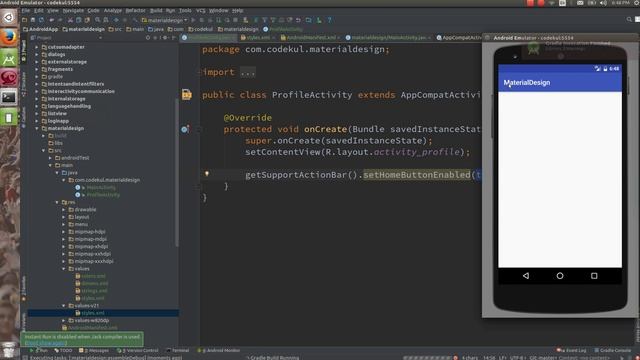The height and width of the screenshot is (360, 640).
Task: Open the Version Control tool window
Action: coord(138,350)
